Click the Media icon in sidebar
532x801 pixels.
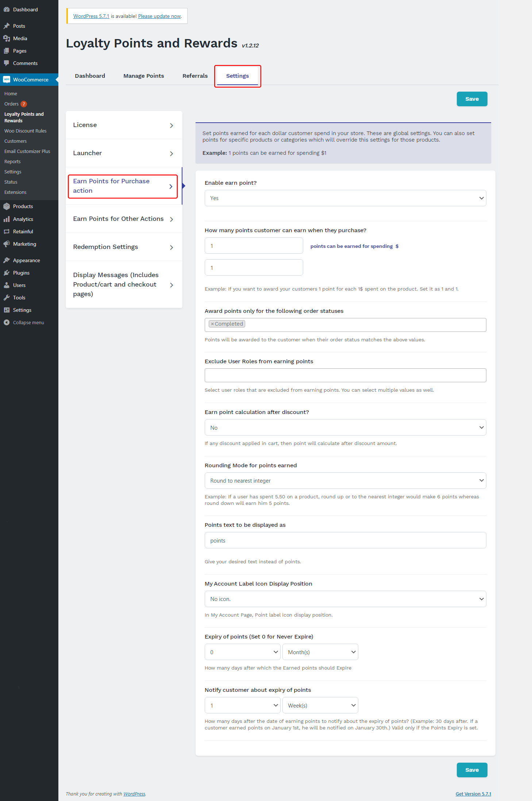pyautogui.click(x=7, y=38)
